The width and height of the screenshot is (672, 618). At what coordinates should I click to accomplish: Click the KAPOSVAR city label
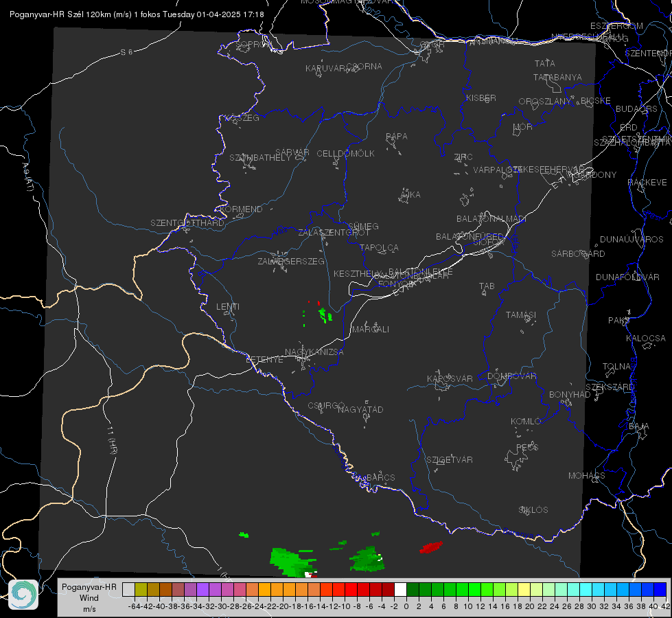point(450,378)
